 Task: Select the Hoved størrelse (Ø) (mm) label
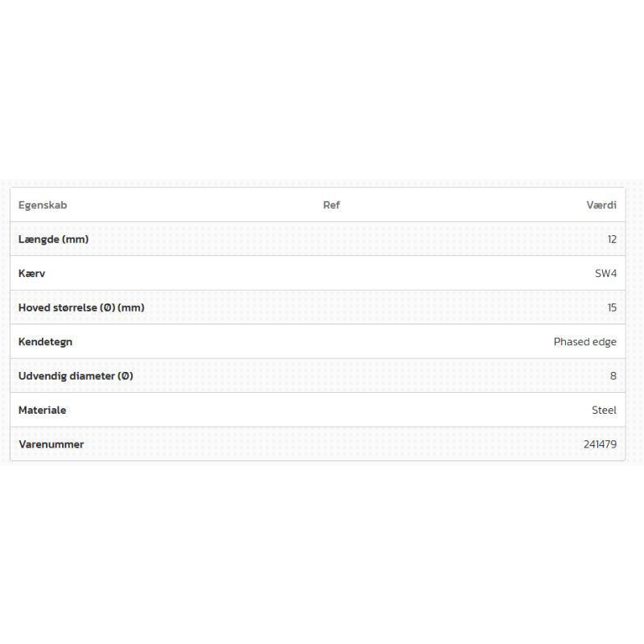point(81,308)
